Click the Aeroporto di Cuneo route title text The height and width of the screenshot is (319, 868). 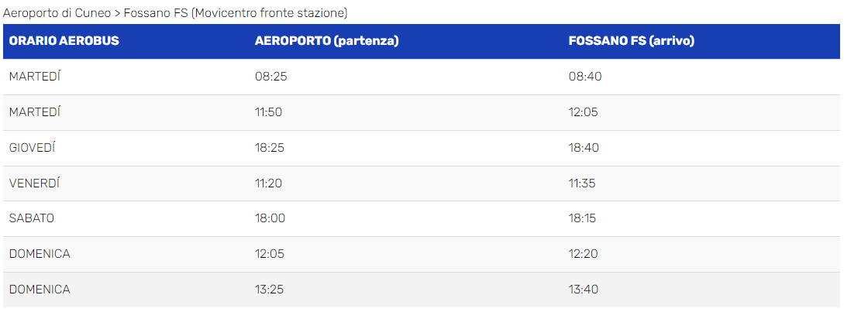tap(175, 13)
